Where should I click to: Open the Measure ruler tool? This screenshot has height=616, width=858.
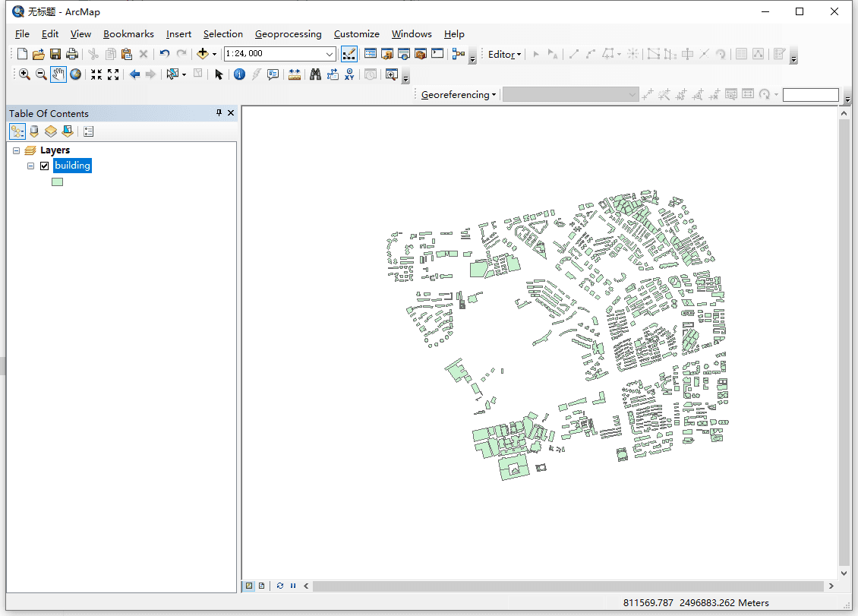pyautogui.click(x=295, y=74)
